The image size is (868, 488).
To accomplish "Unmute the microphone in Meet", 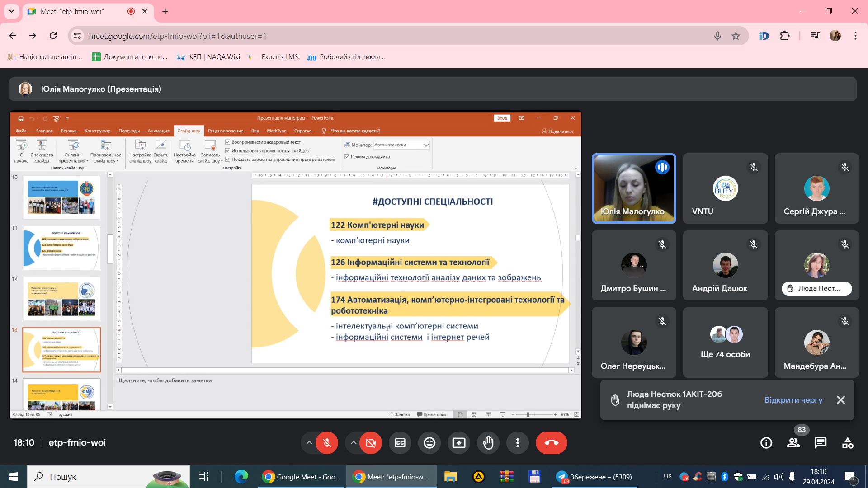I will coord(327,443).
